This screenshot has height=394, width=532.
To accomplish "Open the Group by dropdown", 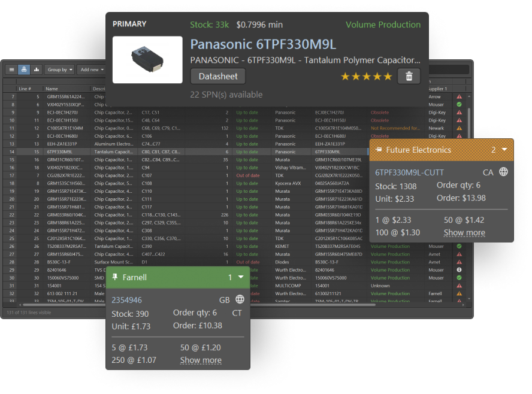I will click(60, 69).
